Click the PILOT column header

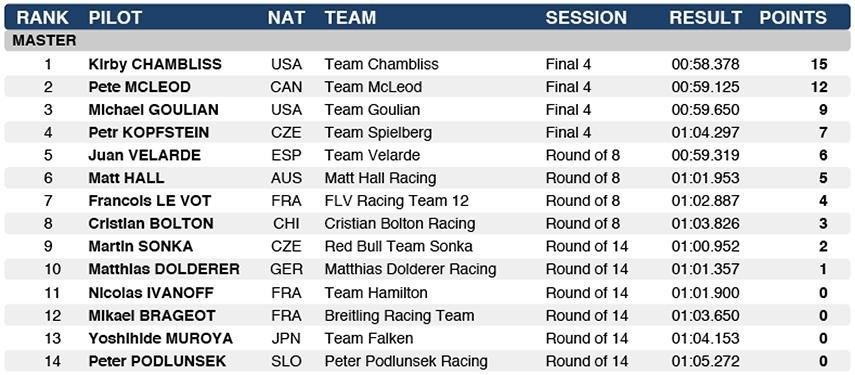click(115, 17)
